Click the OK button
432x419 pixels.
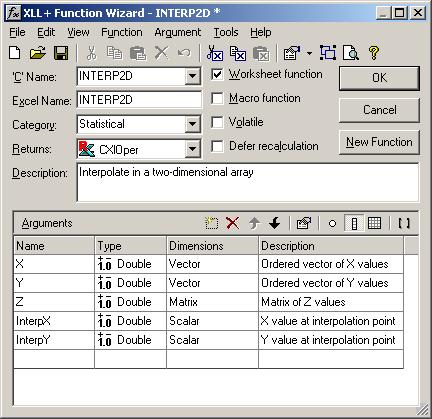379,78
